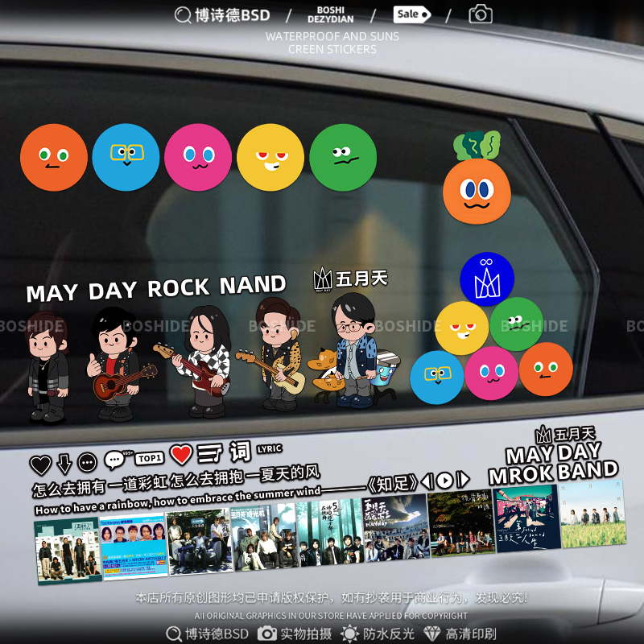The height and width of the screenshot is (644, 644).
Task: Click the red heart icon
Action: 181,455
